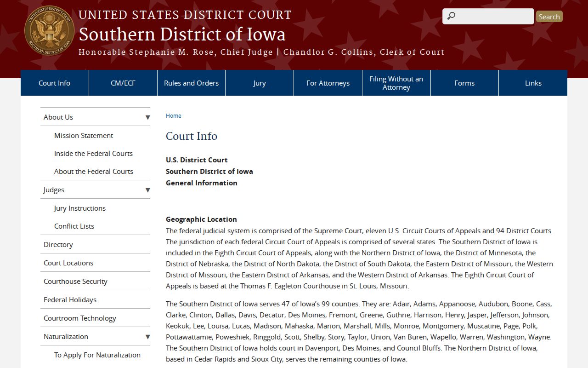Open the Jury menu
This screenshot has width=588, height=368.
coord(260,83)
